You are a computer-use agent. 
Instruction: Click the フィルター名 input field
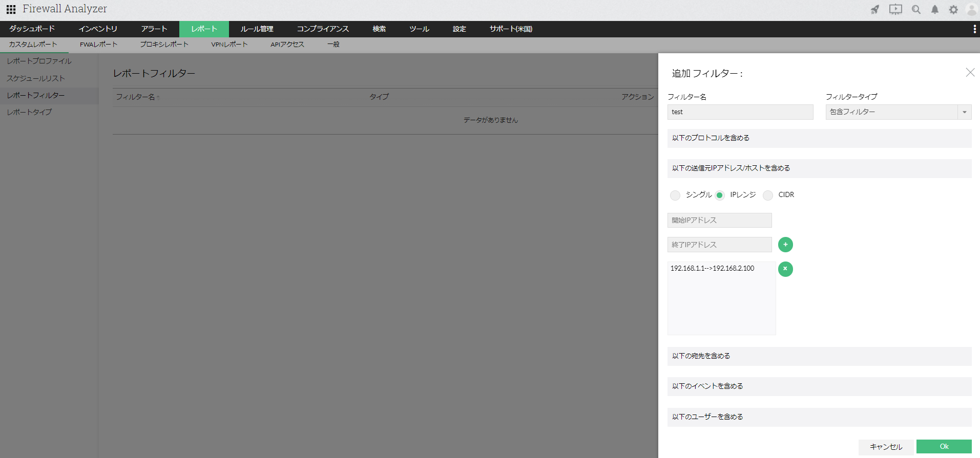tap(740, 112)
